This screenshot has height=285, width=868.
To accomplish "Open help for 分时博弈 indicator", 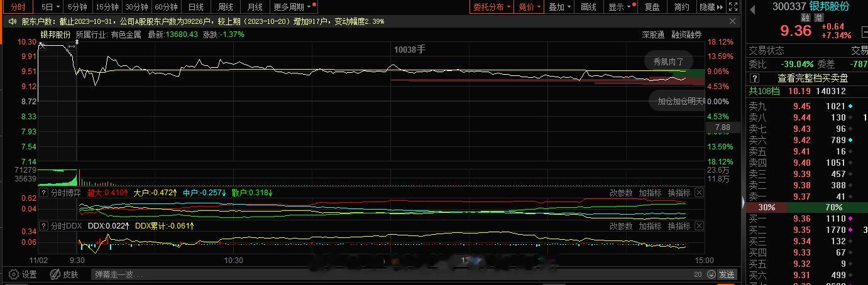I will [x=43, y=193].
